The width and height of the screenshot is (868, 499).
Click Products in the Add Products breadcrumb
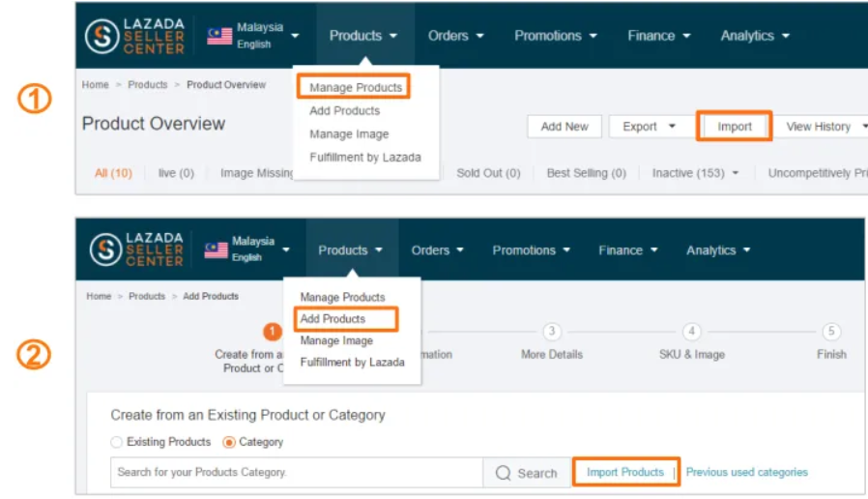(147, 296)
